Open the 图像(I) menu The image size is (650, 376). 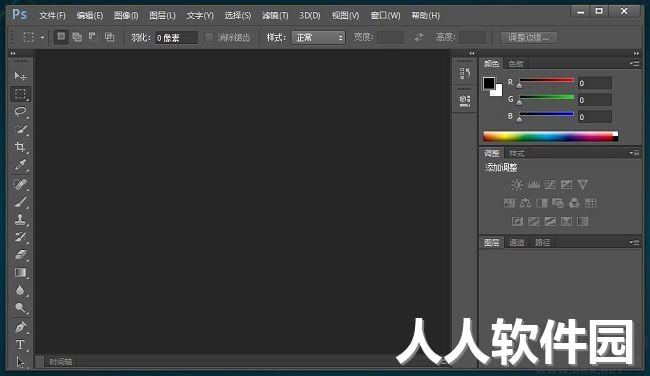point(126,16)
